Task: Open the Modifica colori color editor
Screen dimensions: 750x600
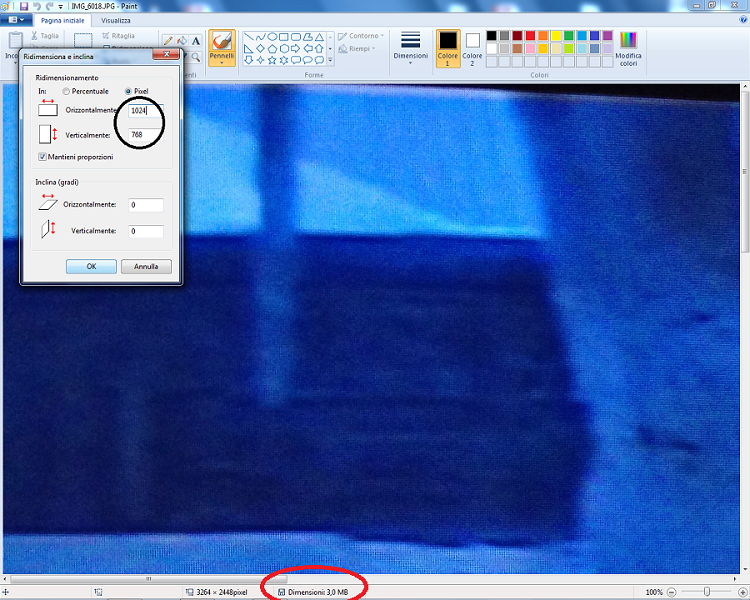Action: click(x=628, y=47)
